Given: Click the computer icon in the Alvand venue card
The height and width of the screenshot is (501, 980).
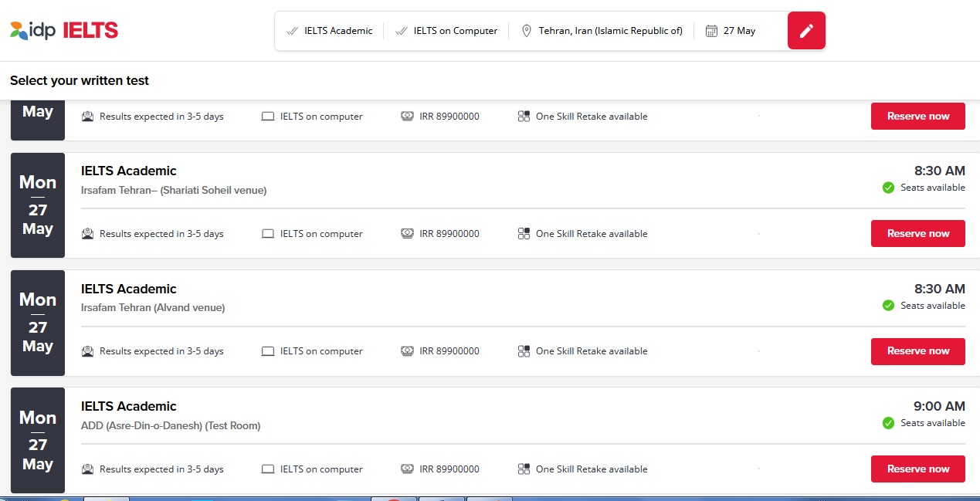Looking at the screenshot, I should [x=268, y=351].
